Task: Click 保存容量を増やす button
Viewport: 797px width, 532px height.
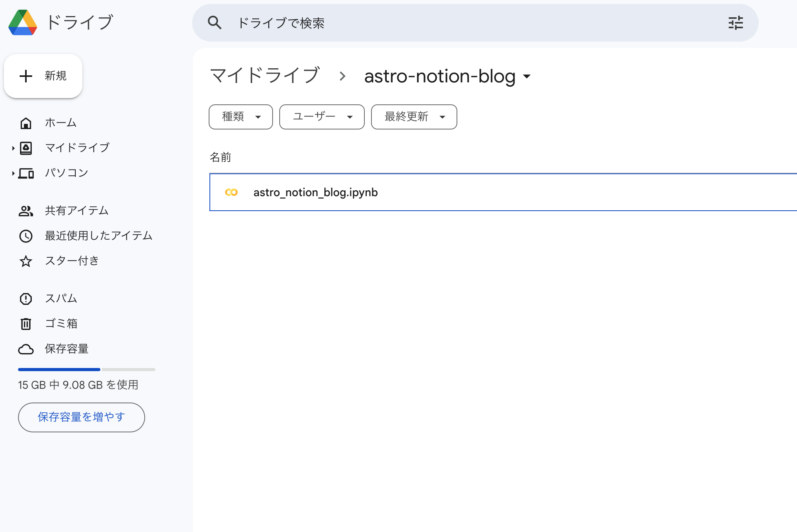Action: click(x=82, y=417)
